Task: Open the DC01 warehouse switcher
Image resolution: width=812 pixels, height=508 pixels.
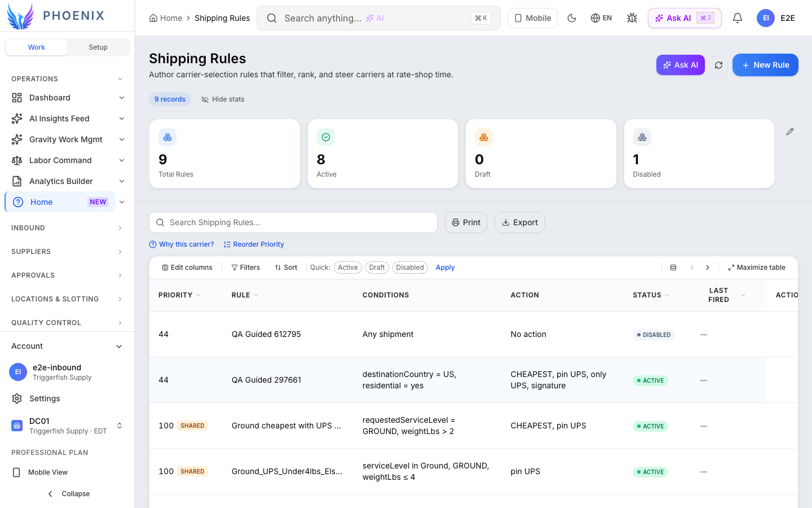Action: coord(67,426)
